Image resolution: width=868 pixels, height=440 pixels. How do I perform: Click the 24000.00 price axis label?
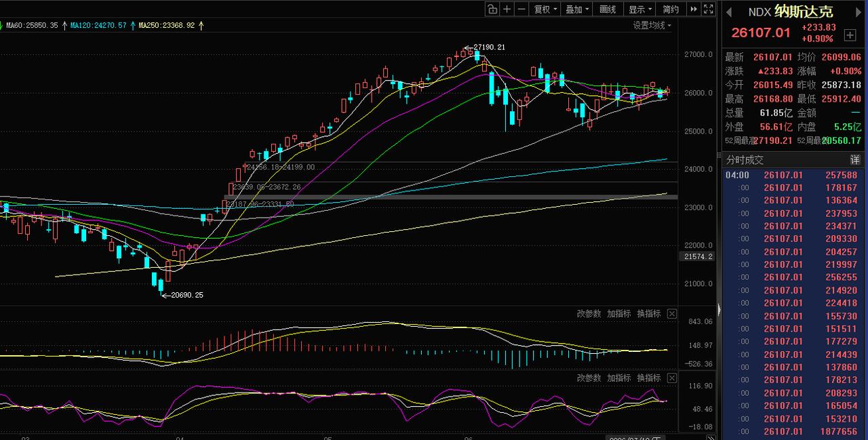click(x=698, y=169)
